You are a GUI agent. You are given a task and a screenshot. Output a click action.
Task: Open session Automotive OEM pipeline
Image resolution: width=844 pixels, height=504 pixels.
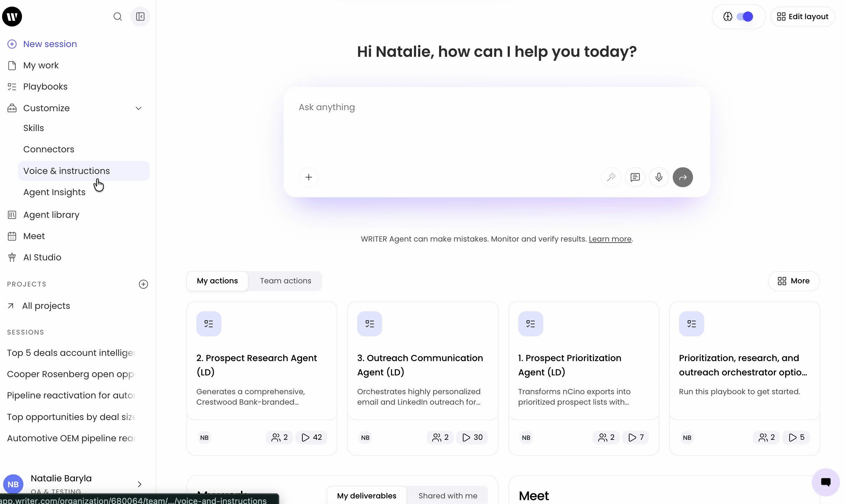pos(71,438)
